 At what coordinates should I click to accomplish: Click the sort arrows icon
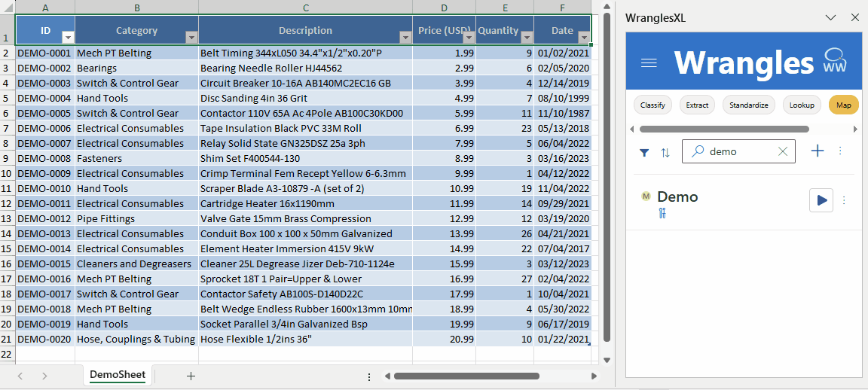tap(665, 152)
